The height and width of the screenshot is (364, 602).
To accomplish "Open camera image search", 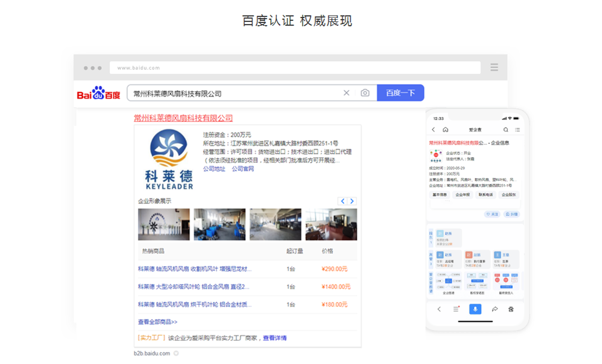I will point(365,93).
